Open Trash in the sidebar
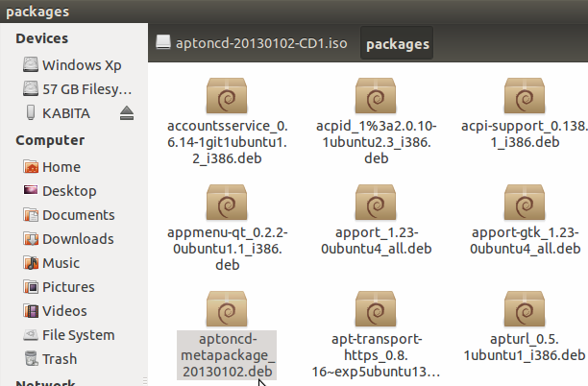Screen dimensions: 588x386 60,359
